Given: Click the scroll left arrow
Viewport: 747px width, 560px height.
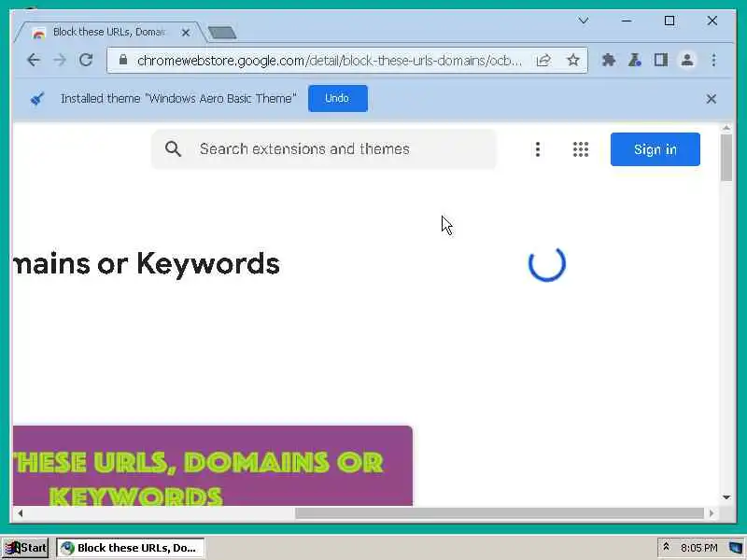Looking at the screenshot, I should pyautogui.click(x=20, y=512).
